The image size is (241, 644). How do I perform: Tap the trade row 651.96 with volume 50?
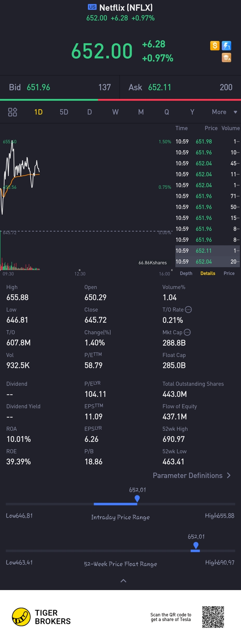tap(208, 207)
